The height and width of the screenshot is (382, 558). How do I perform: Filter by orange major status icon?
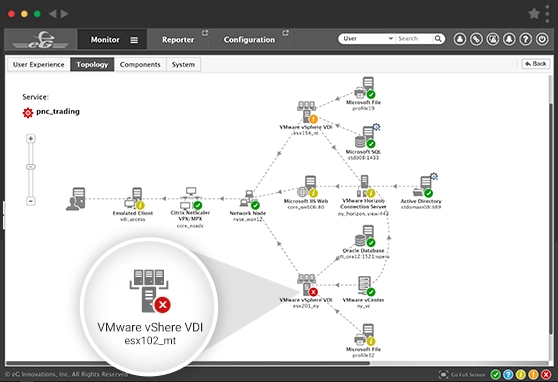(x=533, y=375)
